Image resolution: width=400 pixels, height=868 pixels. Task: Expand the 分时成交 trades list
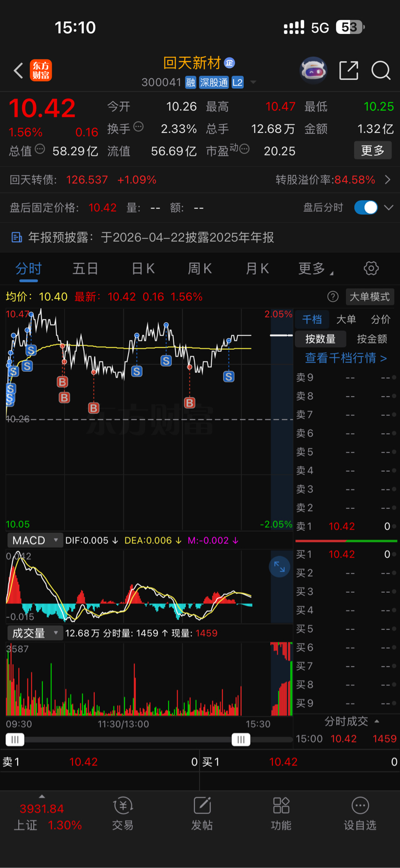coord(352,722)
